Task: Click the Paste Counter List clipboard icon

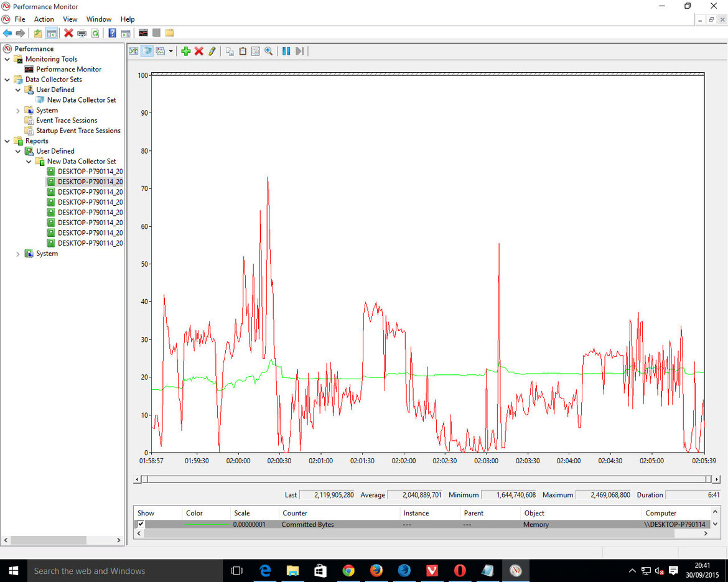Action: point(243,51)
